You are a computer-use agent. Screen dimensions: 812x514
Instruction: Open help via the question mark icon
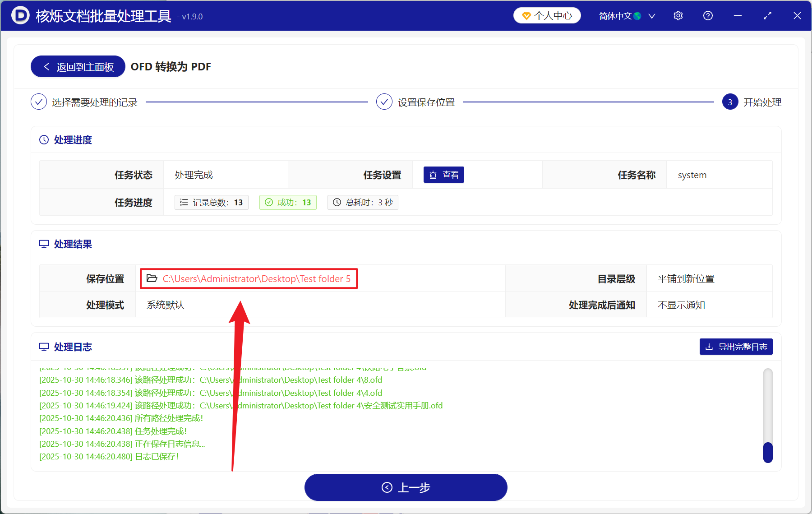pyautogui.click(x=707, y=15)
